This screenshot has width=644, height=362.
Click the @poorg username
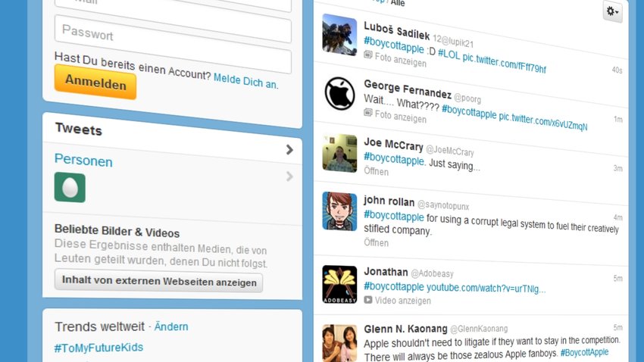[x=467, y=98]
